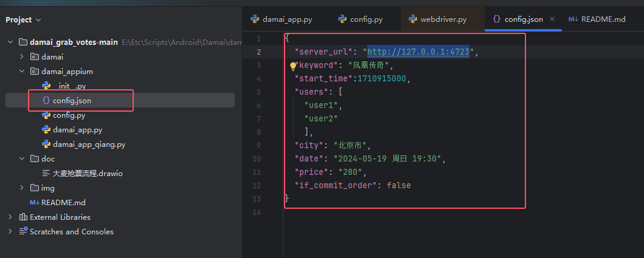
Task: Click the External Libraries library icon
Action: coord(23,217)
